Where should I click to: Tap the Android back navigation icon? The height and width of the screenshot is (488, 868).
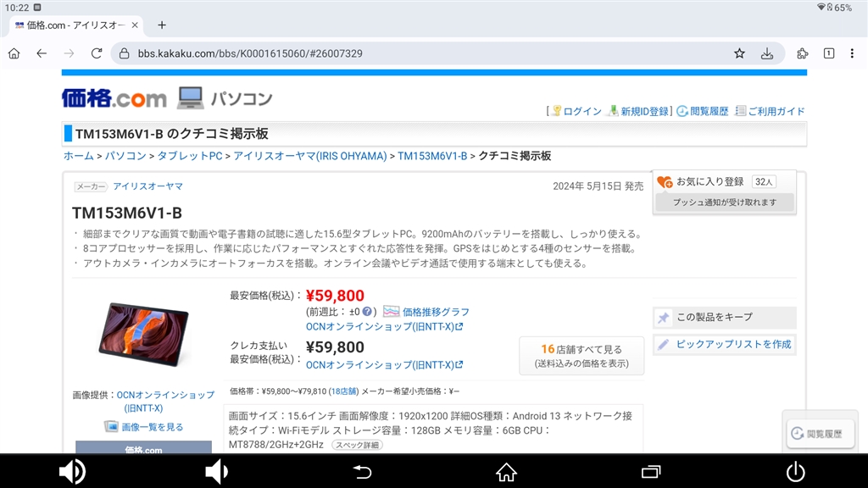coord(362,472)
